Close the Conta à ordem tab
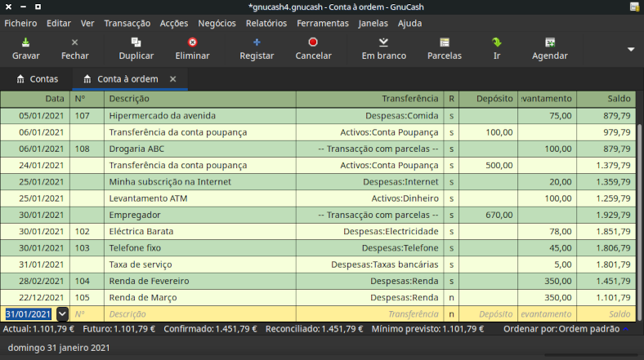The image size is (644, 360). point(173,79)
